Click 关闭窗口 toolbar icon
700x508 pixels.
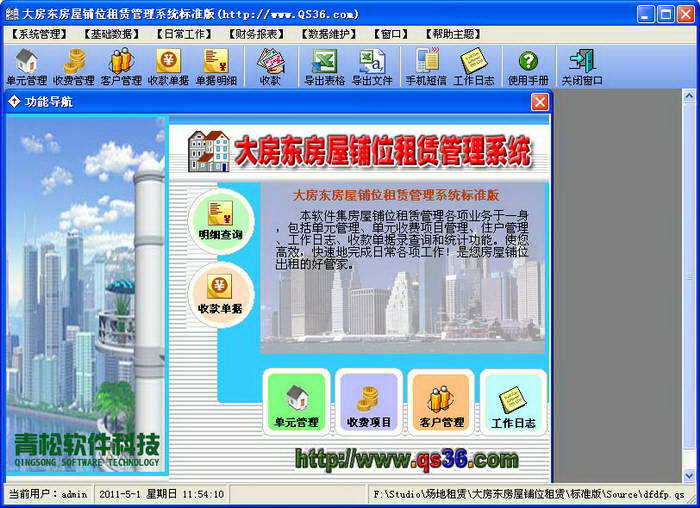[x=582, y=67]
